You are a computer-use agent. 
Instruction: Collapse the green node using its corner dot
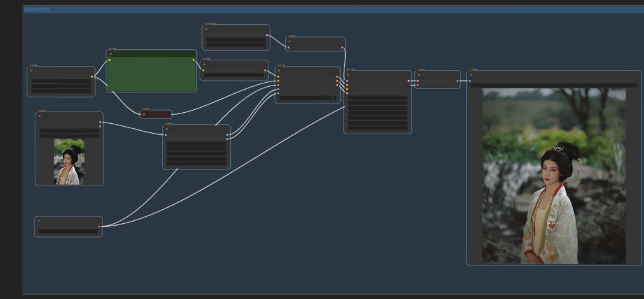pyautogui.click(x=111, y=54)
